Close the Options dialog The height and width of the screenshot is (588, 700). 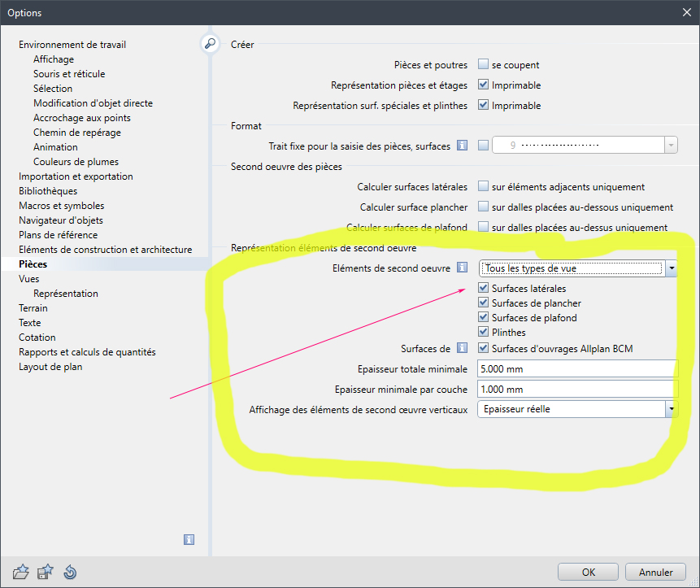pos(687,12)
